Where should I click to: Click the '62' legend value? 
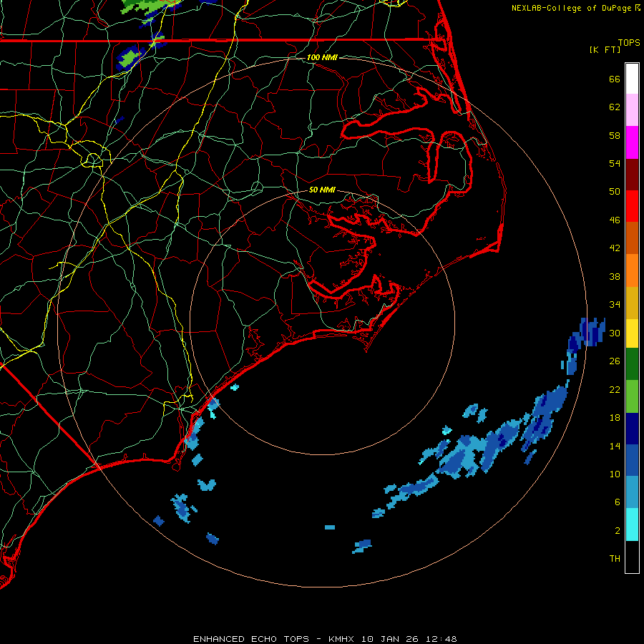(x=615, y=107)
